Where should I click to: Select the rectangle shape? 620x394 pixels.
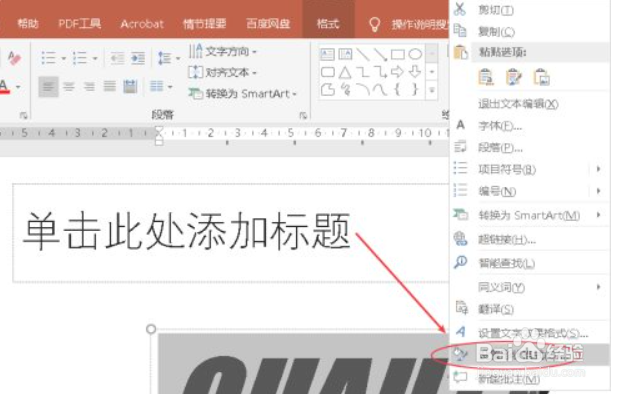click(x=397, y=54)
